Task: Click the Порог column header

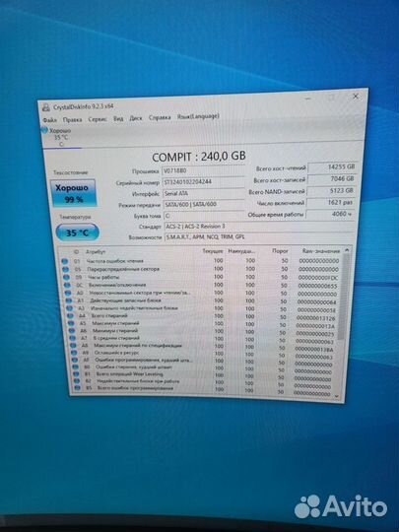Action: click(x=280, y=251)
